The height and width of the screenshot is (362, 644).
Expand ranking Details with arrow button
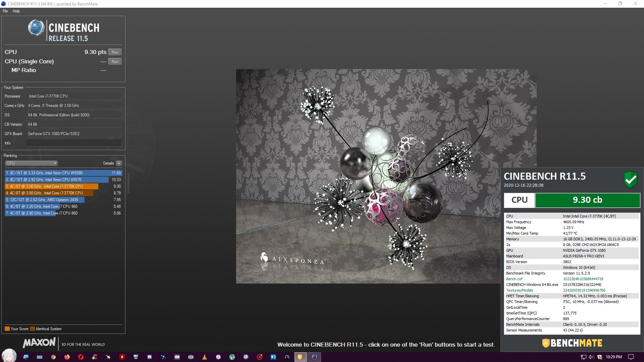coord(119,163)
